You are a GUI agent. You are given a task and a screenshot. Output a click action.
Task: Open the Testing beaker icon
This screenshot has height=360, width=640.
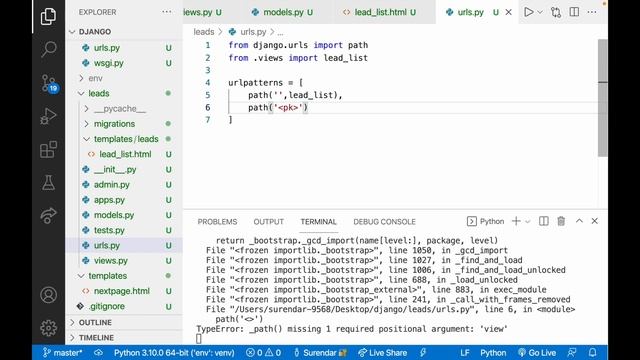point(48,182)
